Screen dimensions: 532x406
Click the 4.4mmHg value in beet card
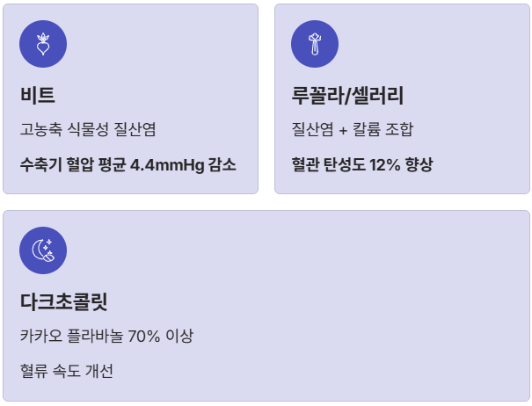click(167, 165)
